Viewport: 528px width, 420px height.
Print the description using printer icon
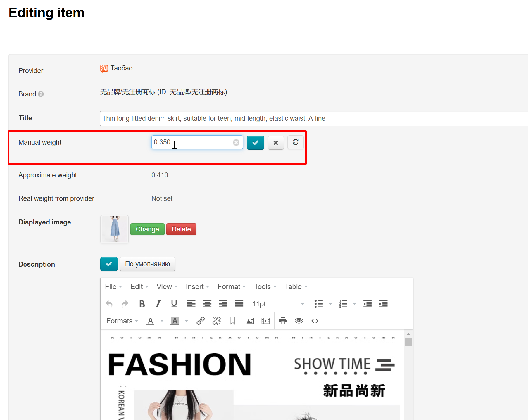coord(283,321)
